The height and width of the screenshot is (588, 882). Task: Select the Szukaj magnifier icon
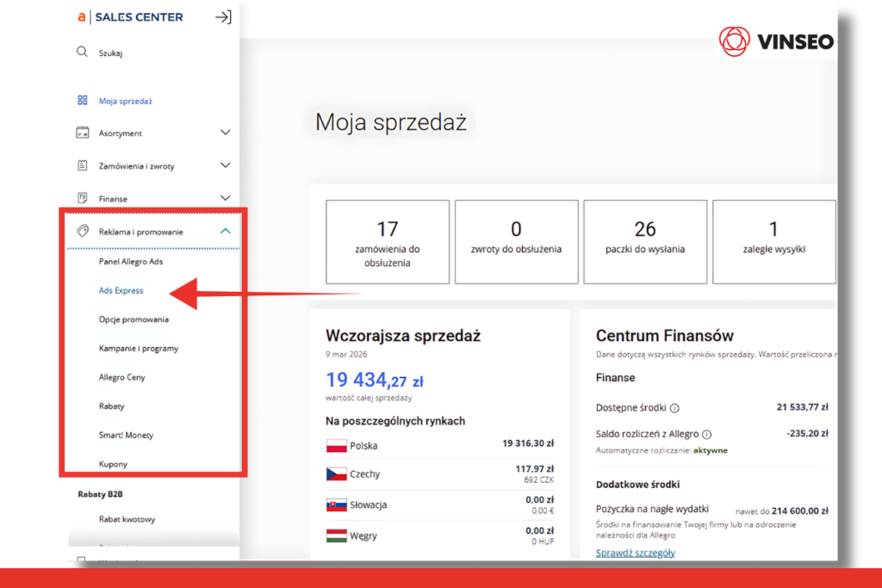82,52
